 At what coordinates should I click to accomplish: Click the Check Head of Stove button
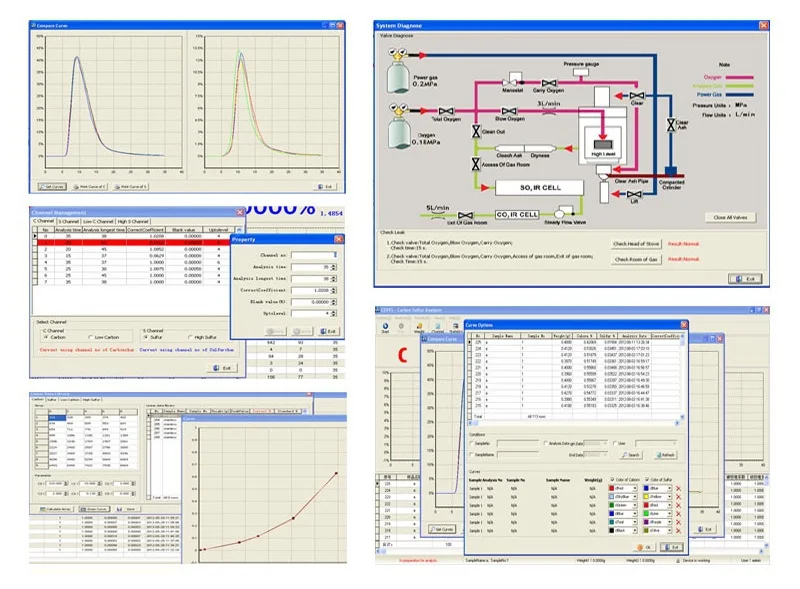coord(636,243)
